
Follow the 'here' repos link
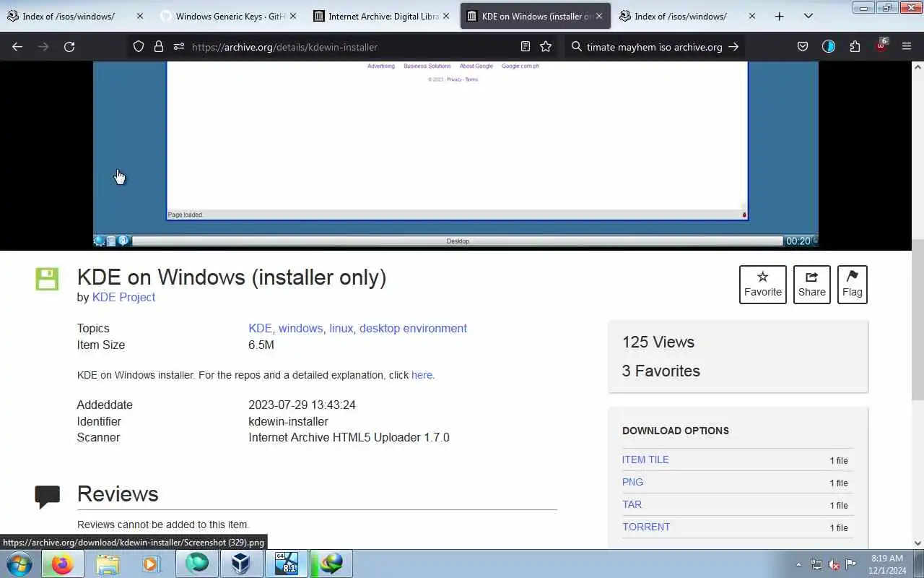coord(422,375)
